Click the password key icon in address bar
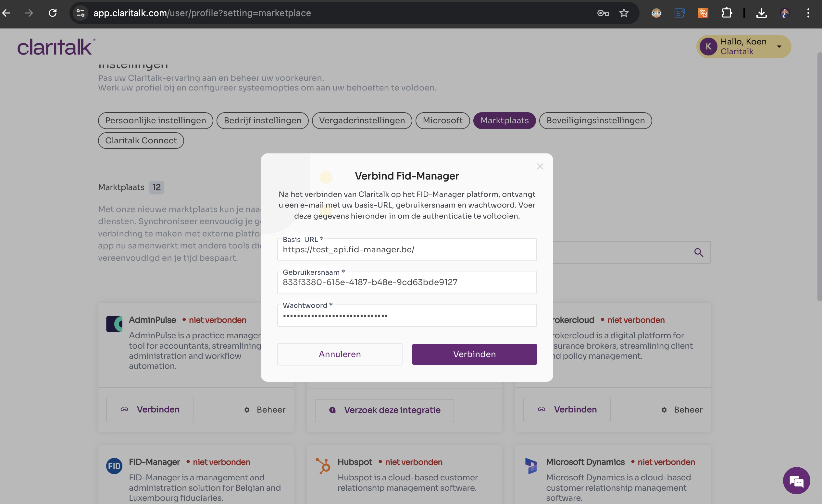The image size is (822, 504). [x=603, y=13]
